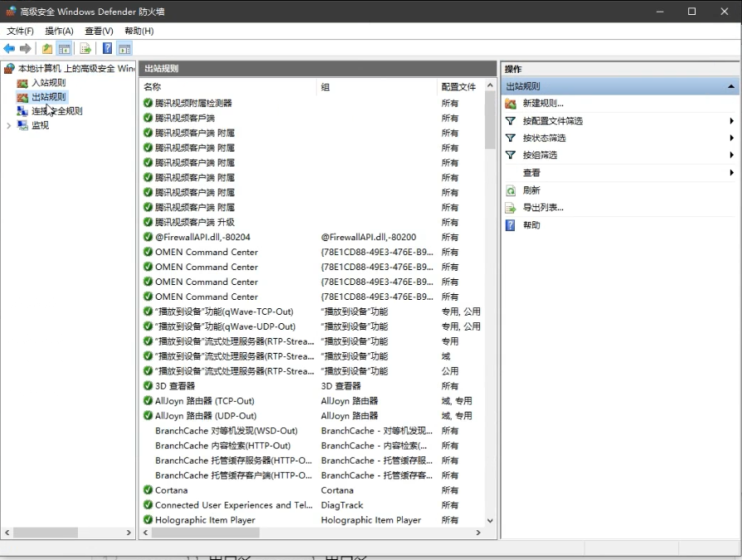
Task: Click the tree pane scroll left arrow
Action: (7, 533)
